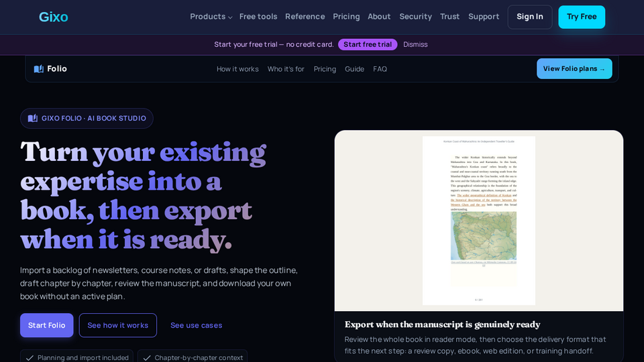This screenshot has width=644, height=362.
Task: Click the manuscript page preview thumbnail
Action: 478,221
